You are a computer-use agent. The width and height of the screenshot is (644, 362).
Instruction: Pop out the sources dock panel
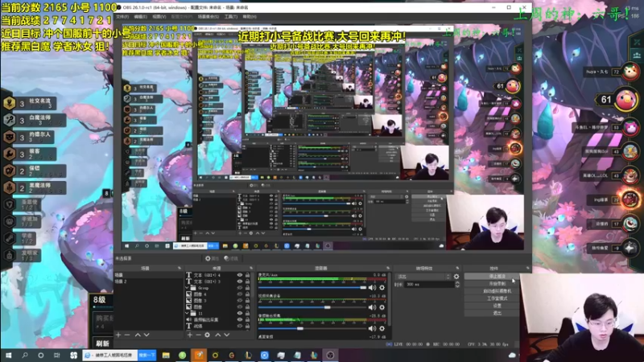click(x=251, y=268)
